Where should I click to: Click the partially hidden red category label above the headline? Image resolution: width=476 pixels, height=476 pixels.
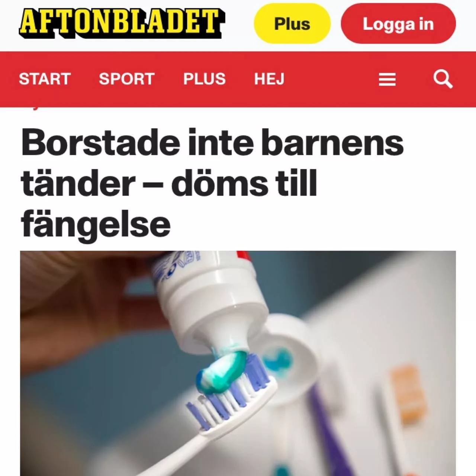(x=34, y=109)
